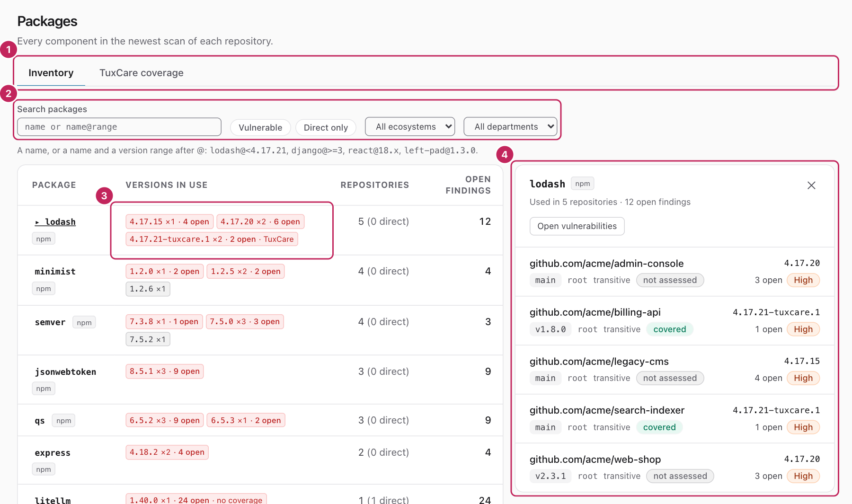Click covered badge for search-indexer

(x=659, y=427)
